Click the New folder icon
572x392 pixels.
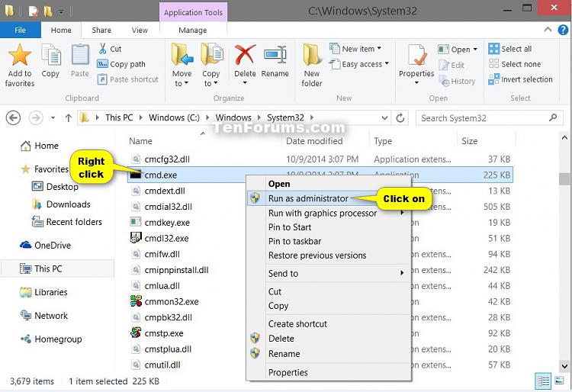(x=312, y=55)
